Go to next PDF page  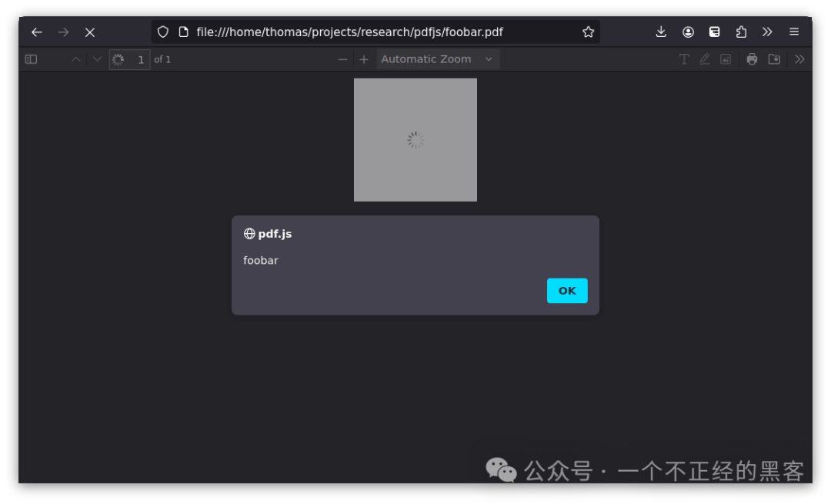pyautogui.click(x=96, y=59)
